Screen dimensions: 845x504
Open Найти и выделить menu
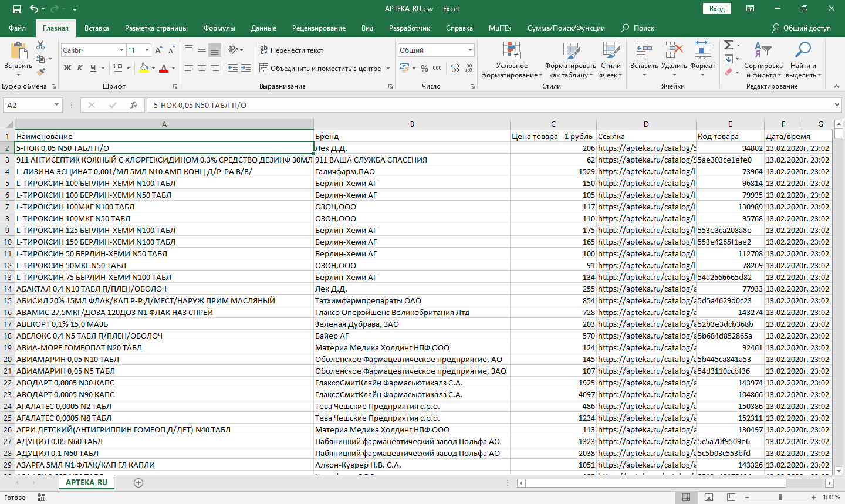[x=803, y=60]
